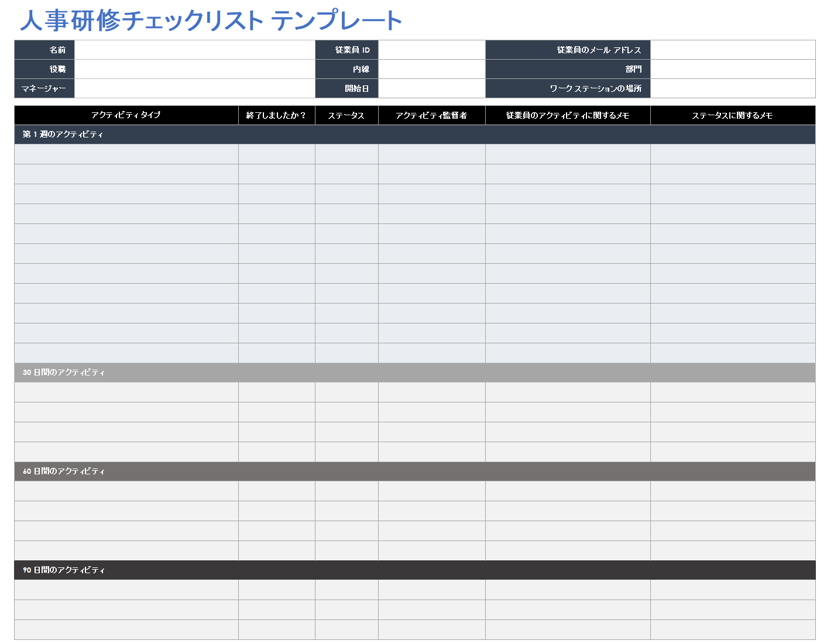The width and height of the screenshot is (827, 644).
Task: Select the 内線 label cell
Action: click(347, 69)
